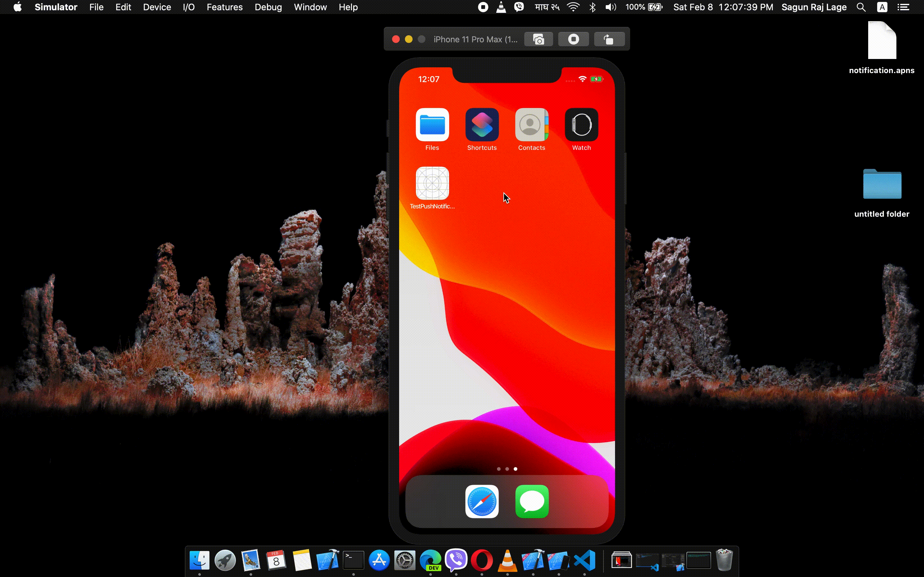Click the Spotlight search magnifier icon
Image resolution: width=924 pixels, height=577 pixels.
(x=860, y=7)
